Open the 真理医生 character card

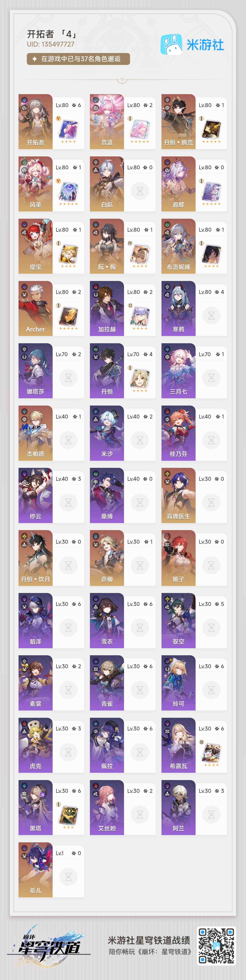pos(194,495)
